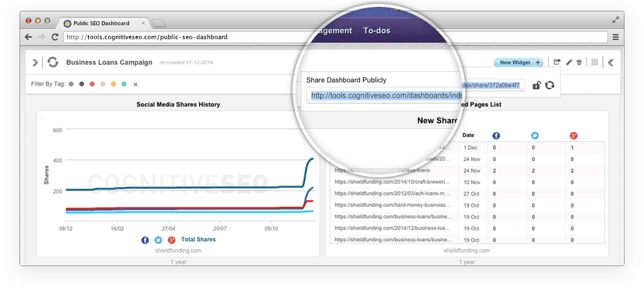Open the hard-money-business page link
Screen dimensions: 644x285
392,205
